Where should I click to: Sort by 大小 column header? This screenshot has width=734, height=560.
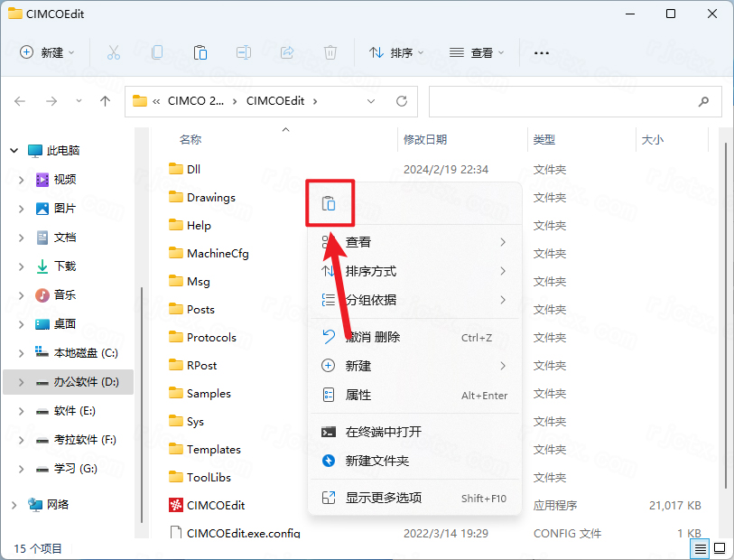tap(653, 139)
